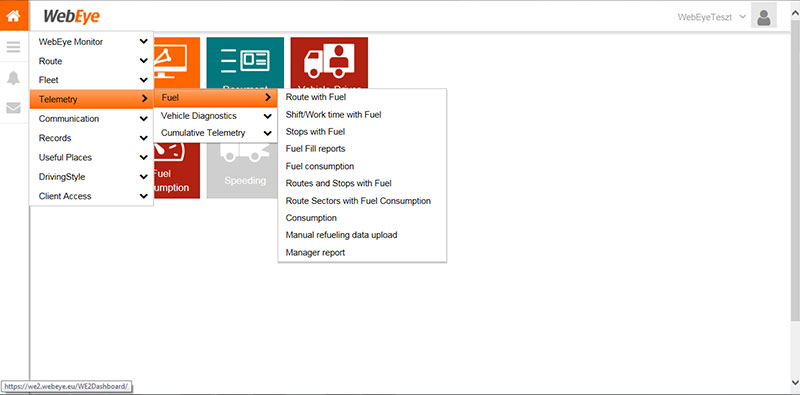Image resolution: width=800 pixels, height=395 pixels.
Task: Expand Client Access menu chevron
Action: point(143,196)
